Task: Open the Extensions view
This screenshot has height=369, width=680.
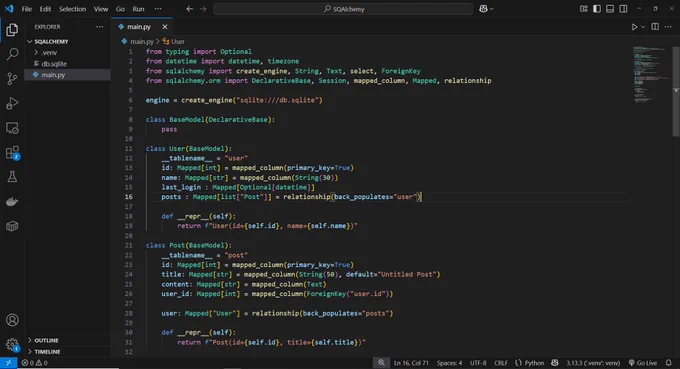Action: pyautogui.click(x=12, y=153)
